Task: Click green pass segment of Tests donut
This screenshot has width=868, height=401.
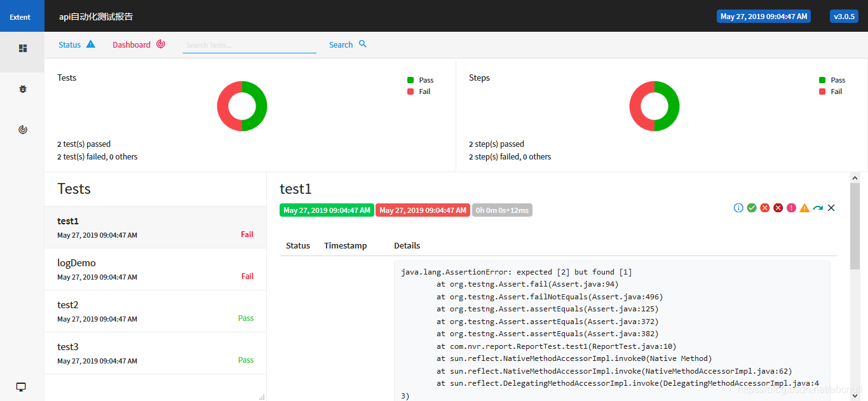Action: coord(261,106)
